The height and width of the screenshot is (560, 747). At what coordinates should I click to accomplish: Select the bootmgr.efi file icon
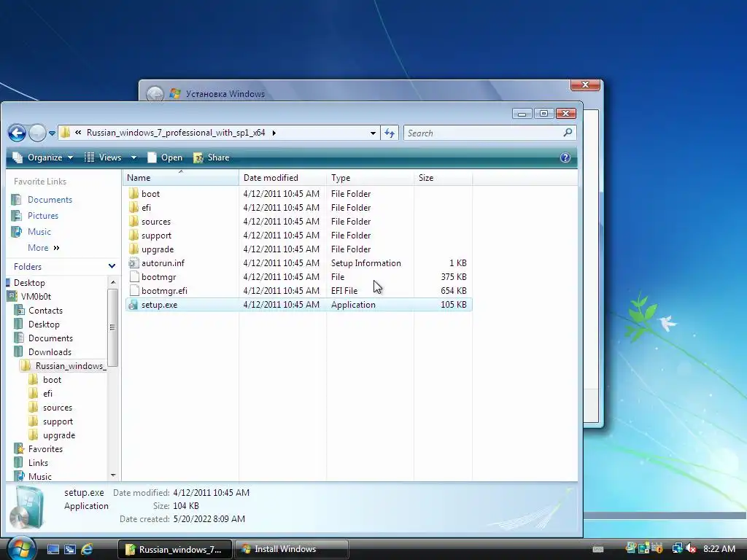point(134,290)
